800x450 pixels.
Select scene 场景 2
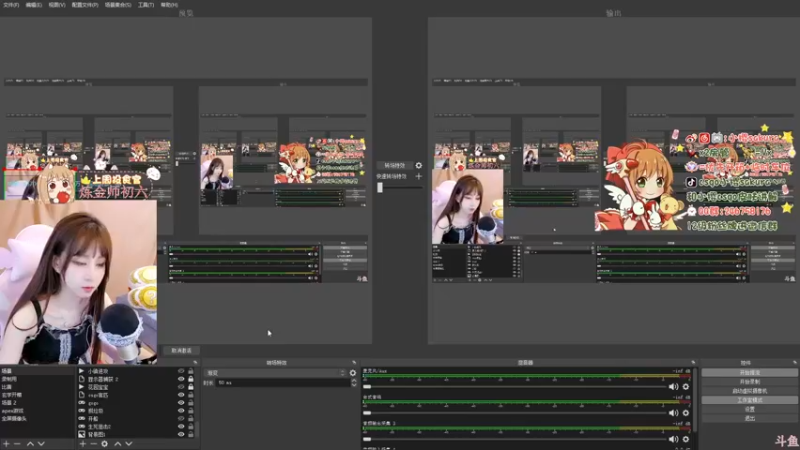pos(9,403)
